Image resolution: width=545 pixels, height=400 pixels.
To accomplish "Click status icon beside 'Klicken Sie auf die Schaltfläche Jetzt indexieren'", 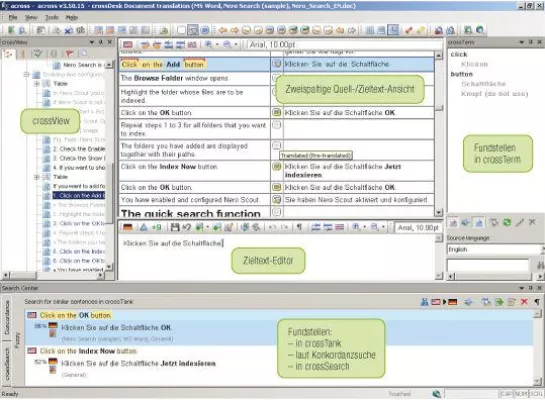I will coord(277,167).
